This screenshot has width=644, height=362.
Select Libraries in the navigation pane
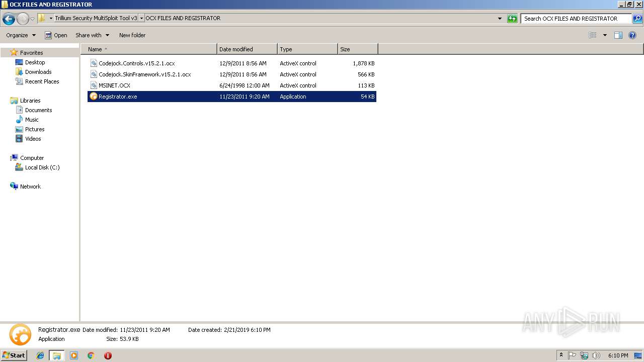tap(30, 101)
